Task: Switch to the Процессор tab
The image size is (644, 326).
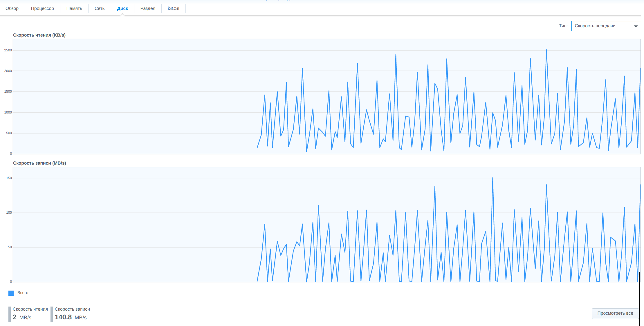Action: point(42,8)
